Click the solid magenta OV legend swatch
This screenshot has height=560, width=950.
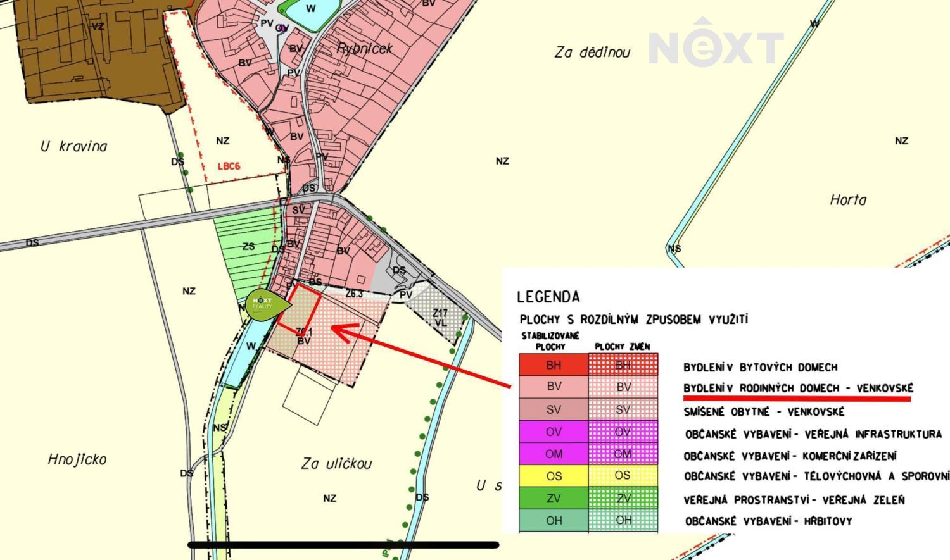tap(554, 432)
